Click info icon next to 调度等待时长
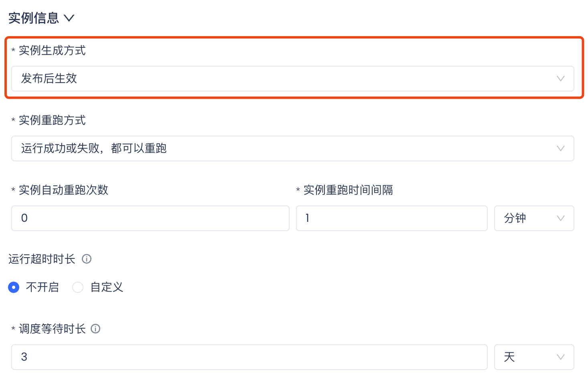This screenshot has height=386, width=588. click(95, 329)
